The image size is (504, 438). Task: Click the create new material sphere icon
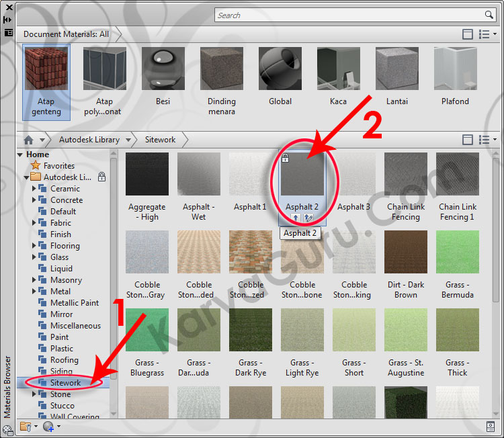coord(48,426)
